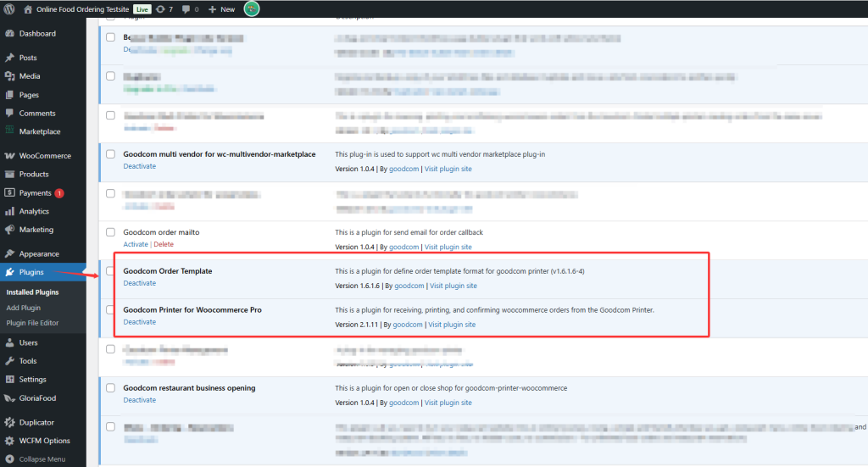The width and height of the screenshot is (868, 467).
Task: Click text 'Version 2.1.11'
Action: [357, 325]
